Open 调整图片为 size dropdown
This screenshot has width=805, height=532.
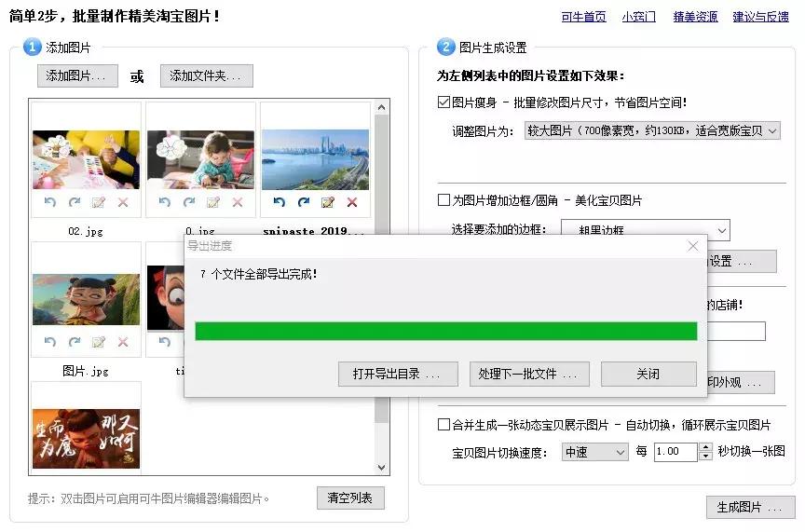[652, 130]
